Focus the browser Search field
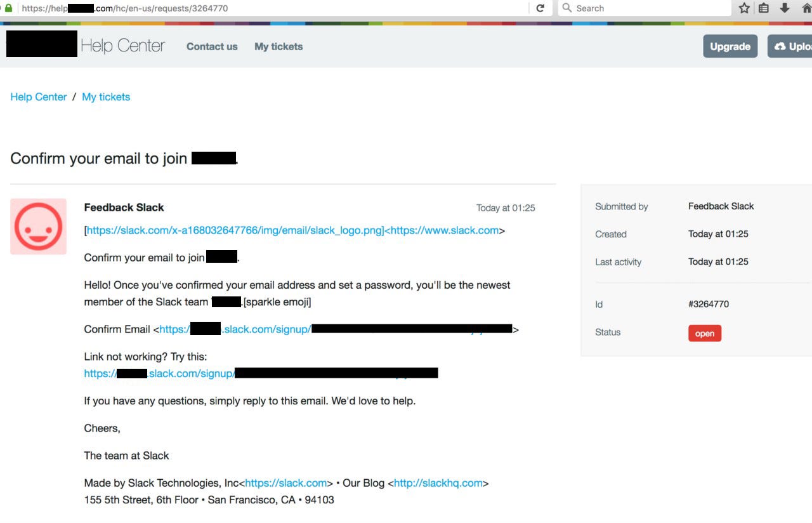Screen dimensions: 812x523 pos(645,8)
